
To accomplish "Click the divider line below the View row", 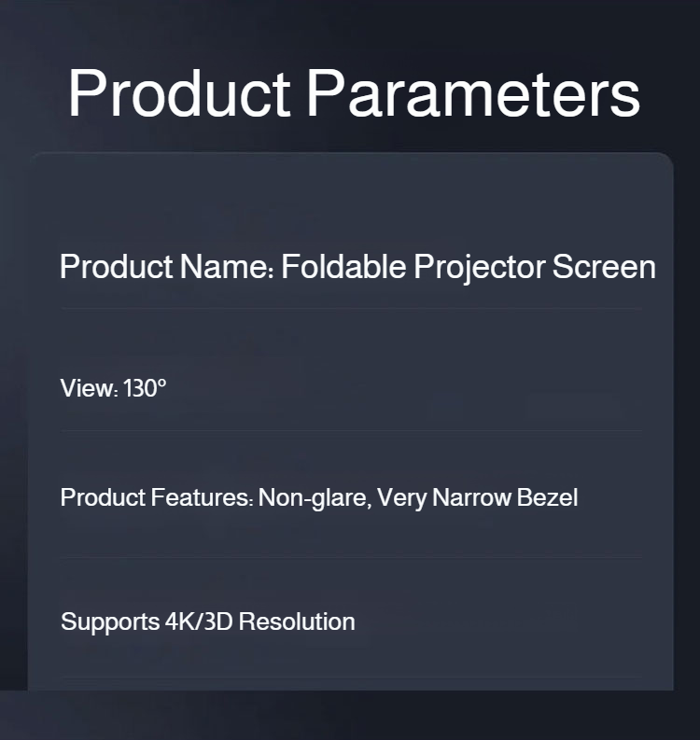I will pos(351,431).
